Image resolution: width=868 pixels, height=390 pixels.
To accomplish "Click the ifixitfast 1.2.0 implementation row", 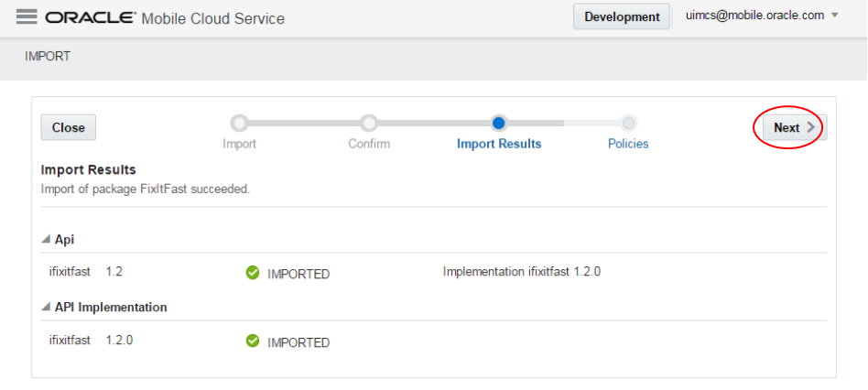I will [x=91, y=341].
